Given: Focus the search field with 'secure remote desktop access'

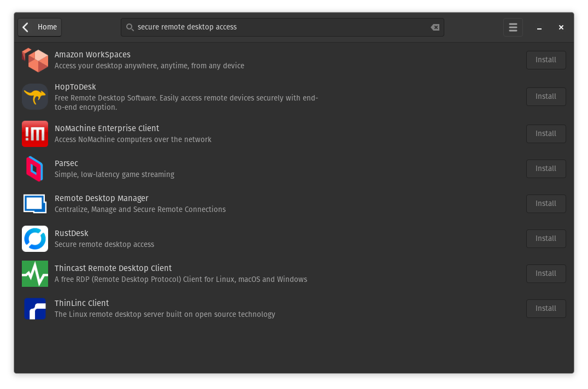Looking at the screenshot, I should coord(283,27).
